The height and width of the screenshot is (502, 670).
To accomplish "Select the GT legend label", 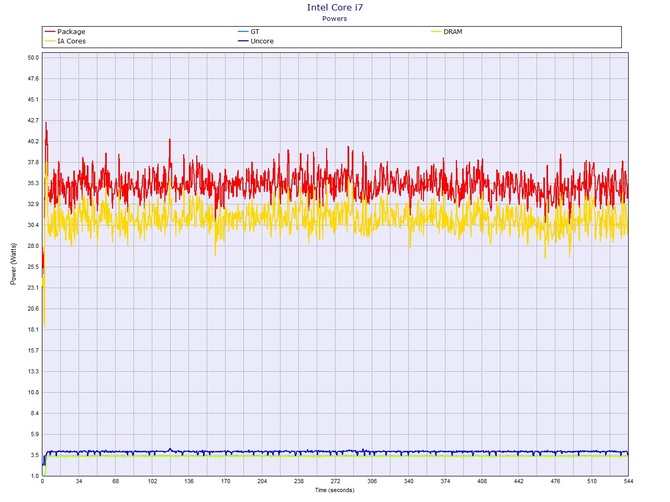I will coord(255,32).
